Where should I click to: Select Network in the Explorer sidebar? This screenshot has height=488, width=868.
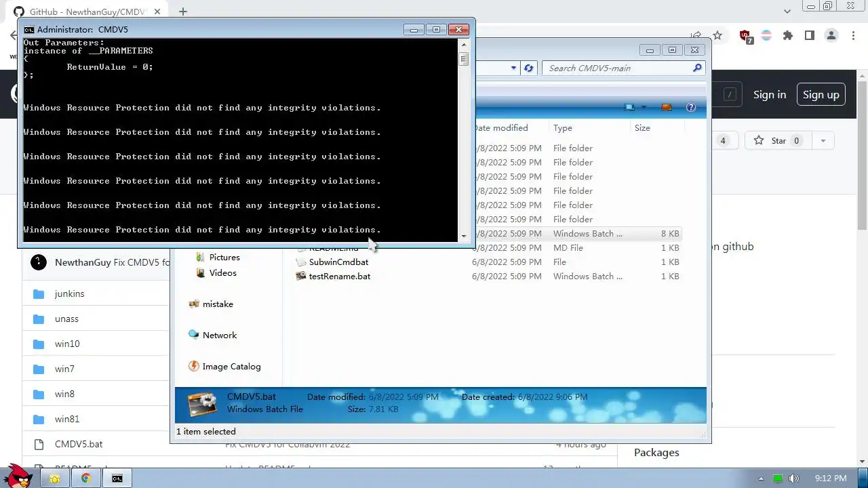pyautogui.click(x=220, y=335)
